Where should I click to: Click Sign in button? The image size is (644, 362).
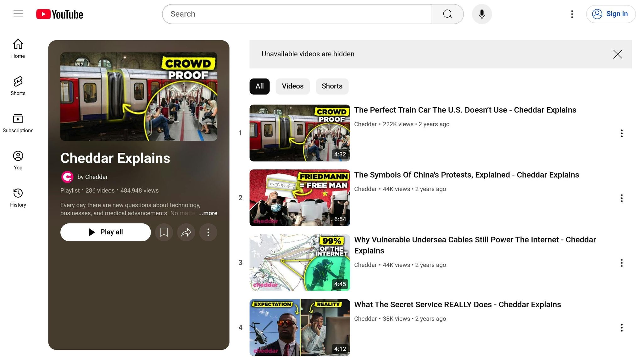tap(611, 14)
